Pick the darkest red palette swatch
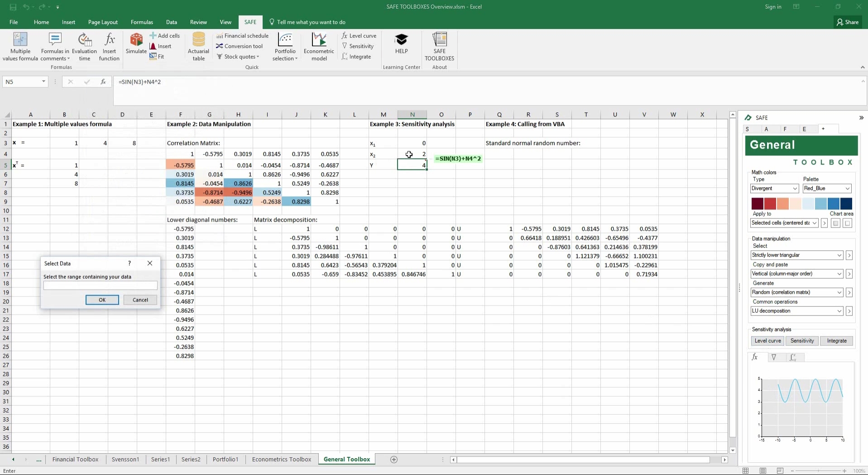The height and width of the screenshot is (475, 868). 758,204
